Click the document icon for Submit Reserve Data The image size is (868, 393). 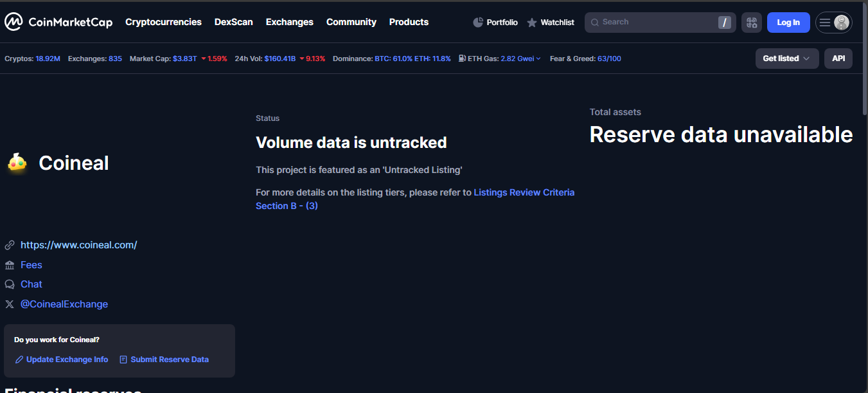(123, 360)
